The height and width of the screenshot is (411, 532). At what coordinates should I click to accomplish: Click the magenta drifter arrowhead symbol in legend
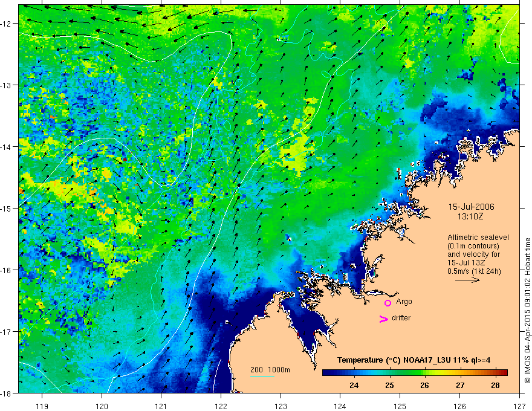(x=384, y=319)
